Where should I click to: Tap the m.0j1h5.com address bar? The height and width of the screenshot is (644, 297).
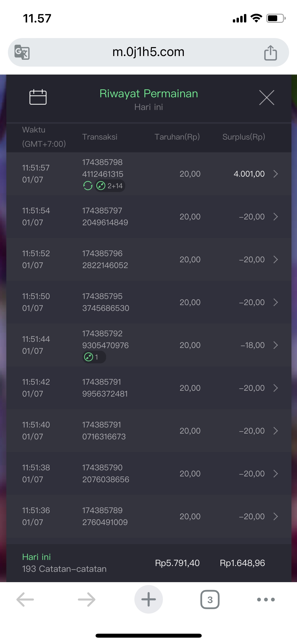[x=148, y=52]
